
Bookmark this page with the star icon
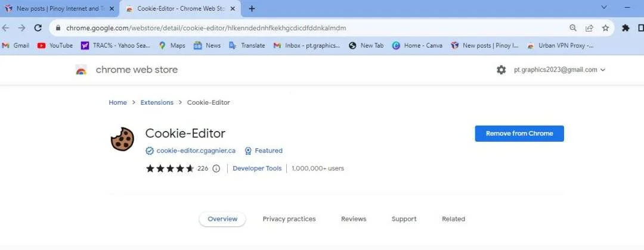(605, 28)
